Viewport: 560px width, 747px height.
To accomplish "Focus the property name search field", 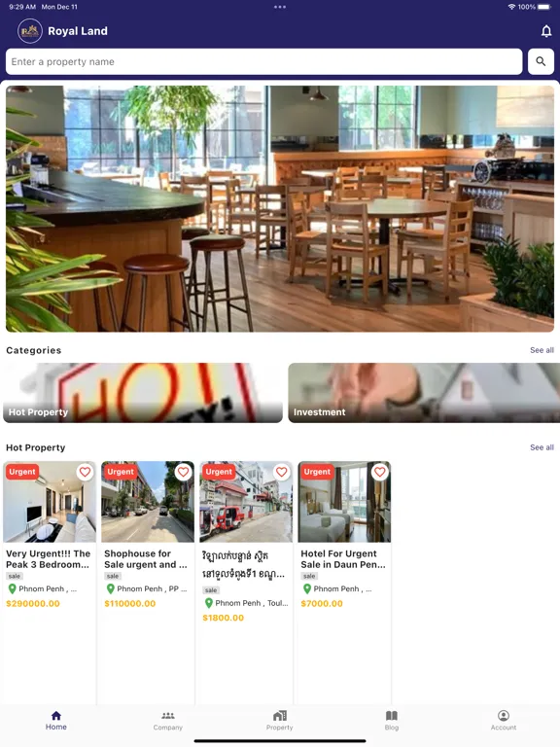I will tap(263, 61).
